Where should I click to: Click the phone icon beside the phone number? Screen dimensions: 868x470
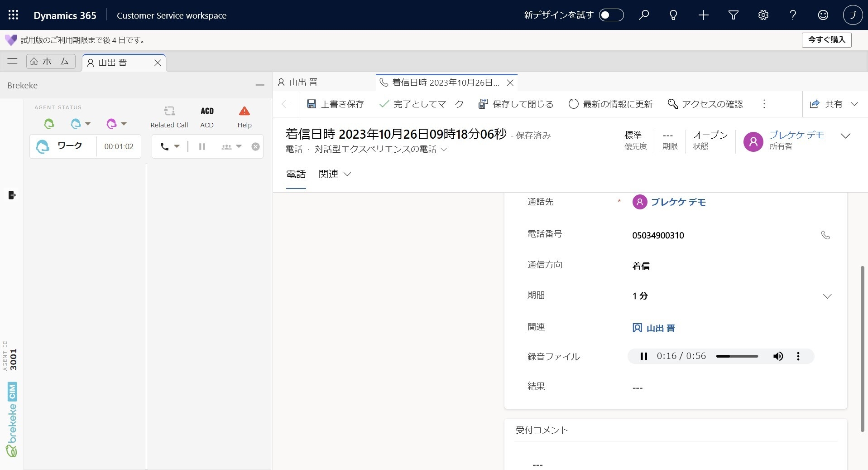[825, 235]
